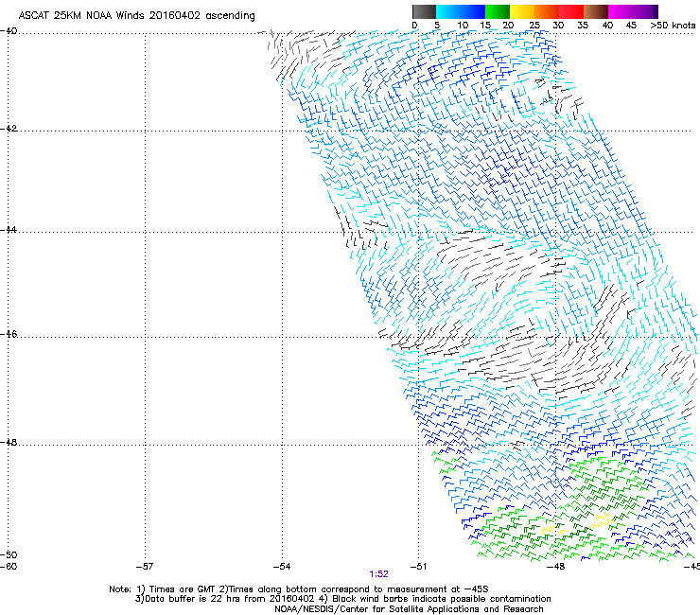Click the gray 0–5 knots legend segment
This screenshot has width=700, height=615.
pyautogui.click(x=424, y=11)
